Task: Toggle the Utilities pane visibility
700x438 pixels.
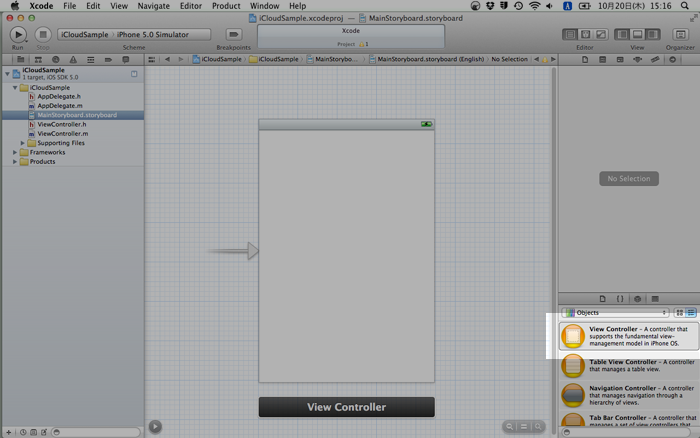Action: tap(653, 34)
